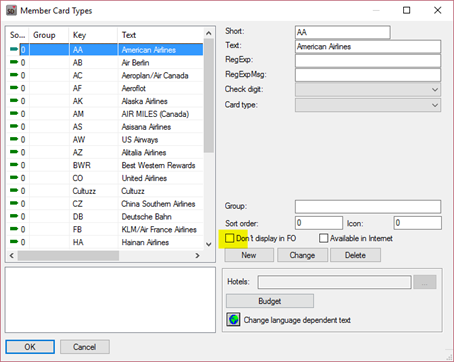Select the Alitalia Airlines row
This screenshot has height=362, width=454.
point(105,152)
